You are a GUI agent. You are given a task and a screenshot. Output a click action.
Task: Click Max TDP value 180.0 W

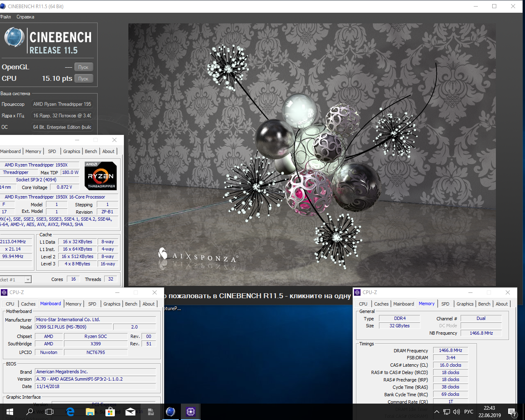pos(71,172)
